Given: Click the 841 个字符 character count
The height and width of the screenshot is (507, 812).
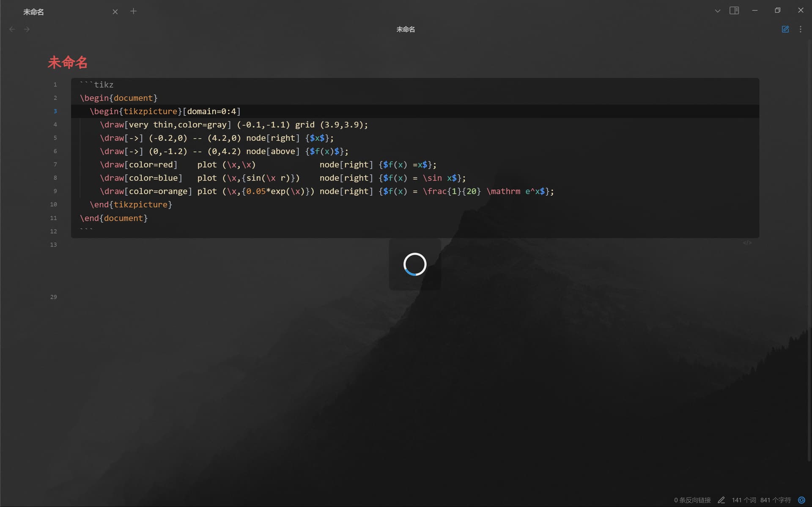Looking at the screenshot, I should point(775,500).
